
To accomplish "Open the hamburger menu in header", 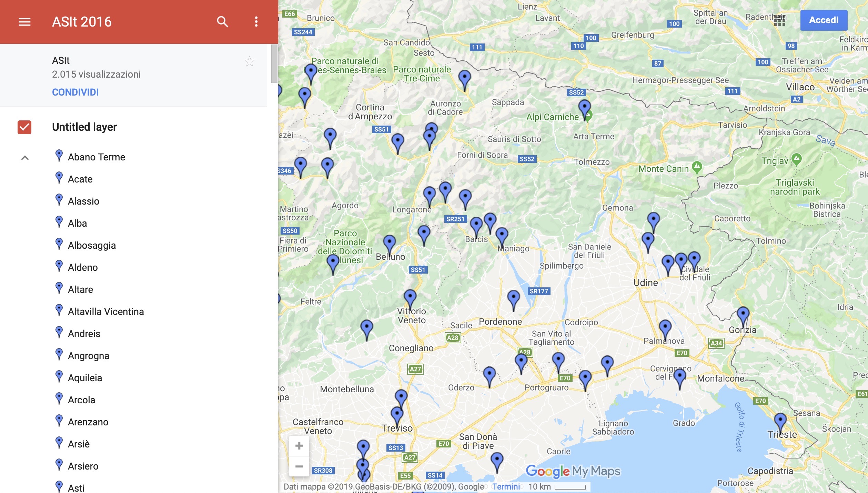I will pyautogui.click(x=24, y=22).
